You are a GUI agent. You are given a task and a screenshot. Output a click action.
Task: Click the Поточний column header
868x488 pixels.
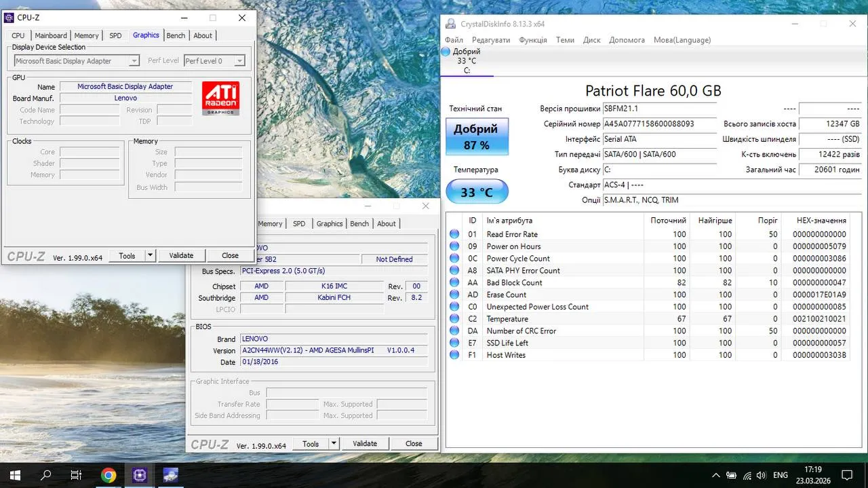point(668,221)
